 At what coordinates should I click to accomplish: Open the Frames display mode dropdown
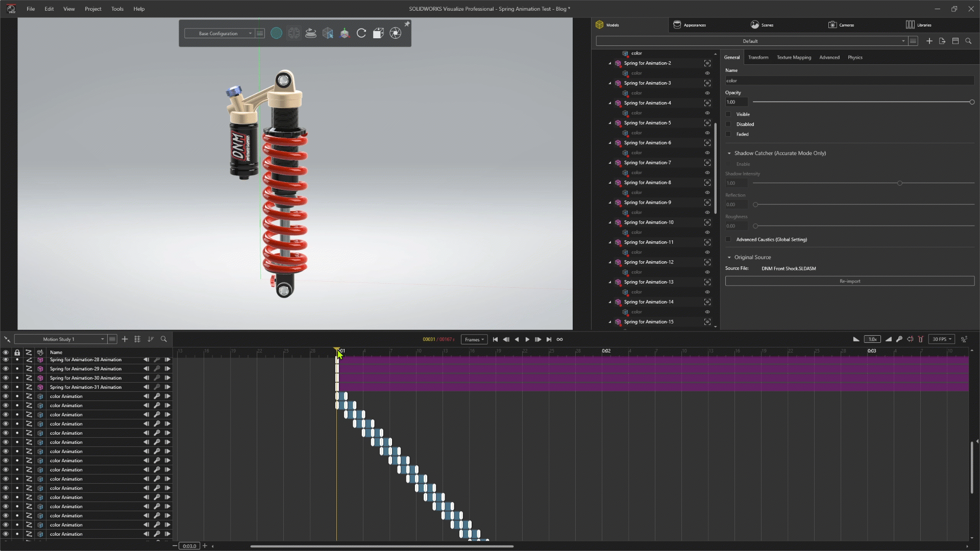click(x=474, y=340)
